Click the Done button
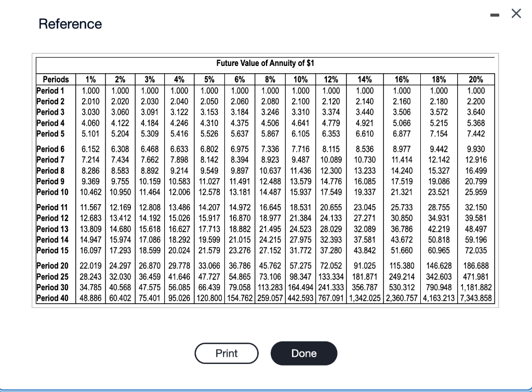532x392 pixels. coord(303,353)
